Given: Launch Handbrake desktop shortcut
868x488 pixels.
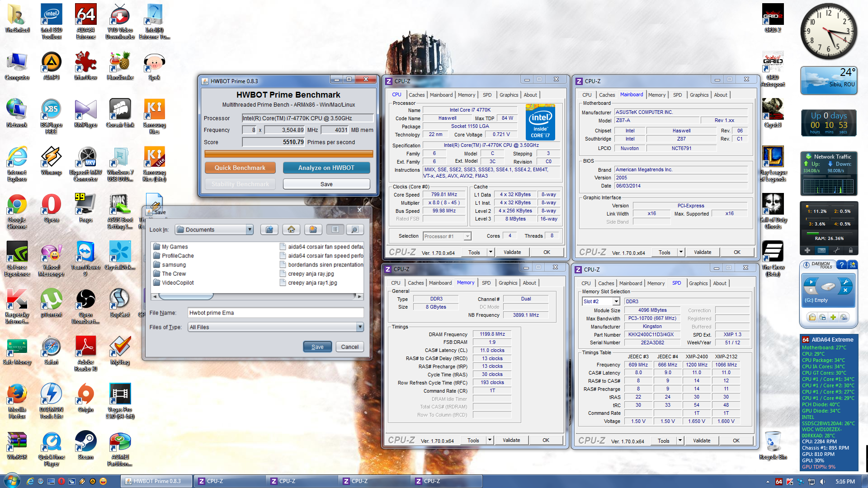Looking at the screenshot, I should [120, 66].
